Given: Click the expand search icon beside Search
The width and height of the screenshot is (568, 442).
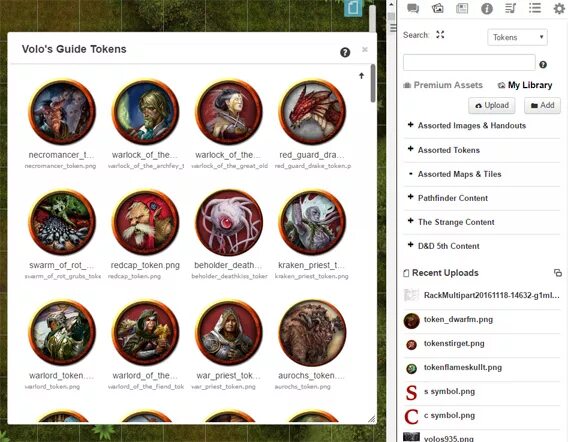Looking at the screenshot, I should click(440, 35).
